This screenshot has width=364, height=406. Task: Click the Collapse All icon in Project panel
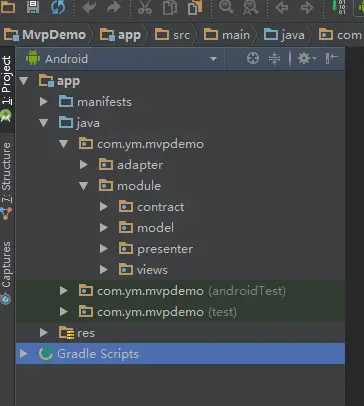coord(274,59)
